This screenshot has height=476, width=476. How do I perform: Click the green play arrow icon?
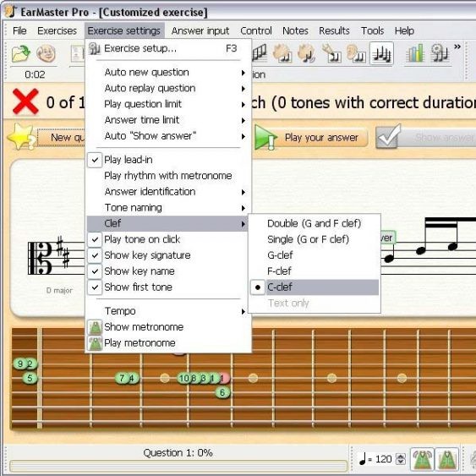pyautogui.click(x=265, y=138)
